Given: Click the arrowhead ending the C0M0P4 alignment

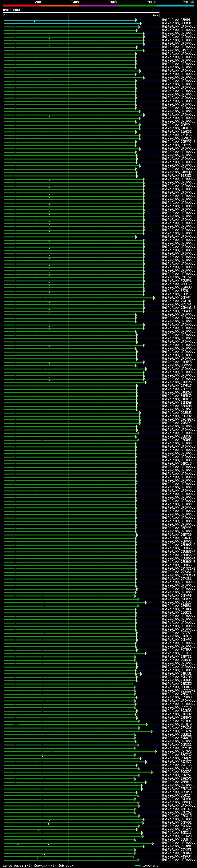Looking at the screenshot, I should coord(154,298).
